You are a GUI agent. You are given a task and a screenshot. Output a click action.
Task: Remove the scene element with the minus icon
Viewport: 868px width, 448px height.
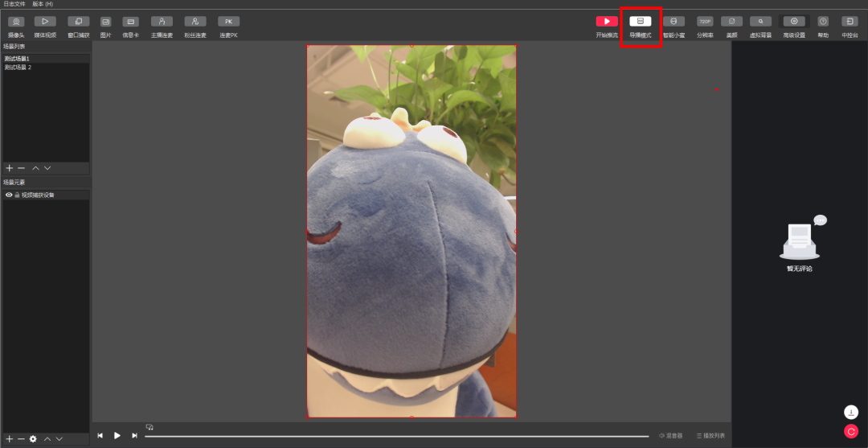[x=21, y=438]
